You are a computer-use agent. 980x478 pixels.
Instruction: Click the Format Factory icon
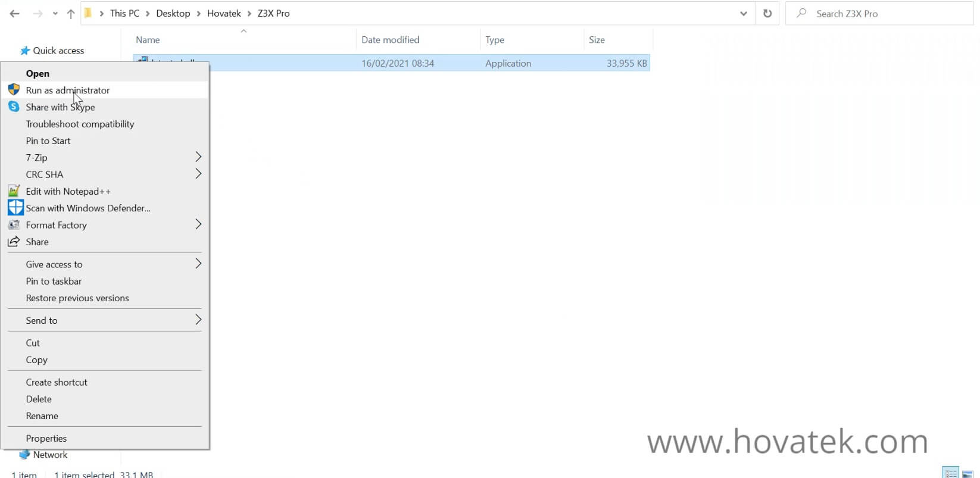14,225
